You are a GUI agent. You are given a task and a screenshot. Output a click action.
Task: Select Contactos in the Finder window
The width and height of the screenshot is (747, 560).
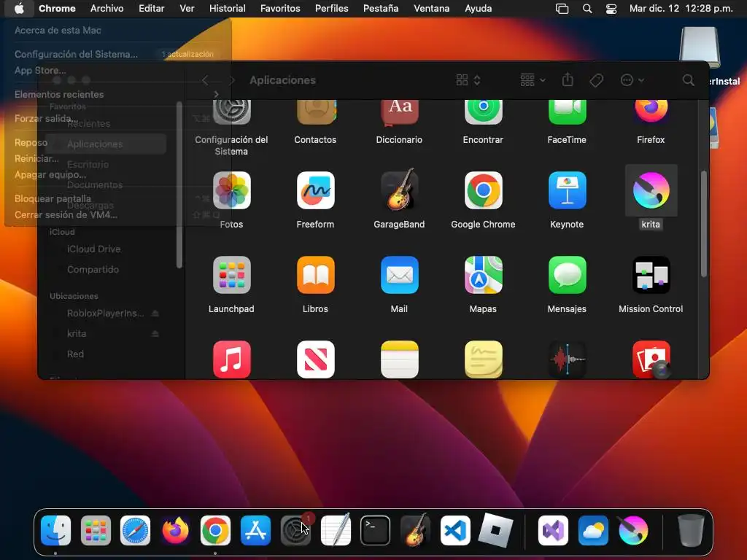[315, 112]
